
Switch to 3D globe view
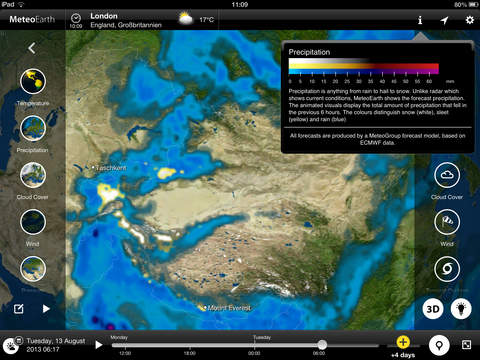click(x=433, y=309)
